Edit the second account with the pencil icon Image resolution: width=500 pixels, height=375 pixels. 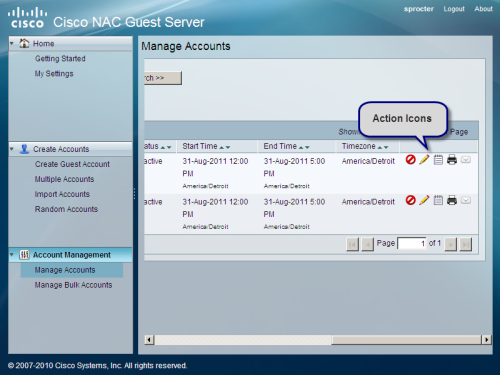click(x=424, y=200)
